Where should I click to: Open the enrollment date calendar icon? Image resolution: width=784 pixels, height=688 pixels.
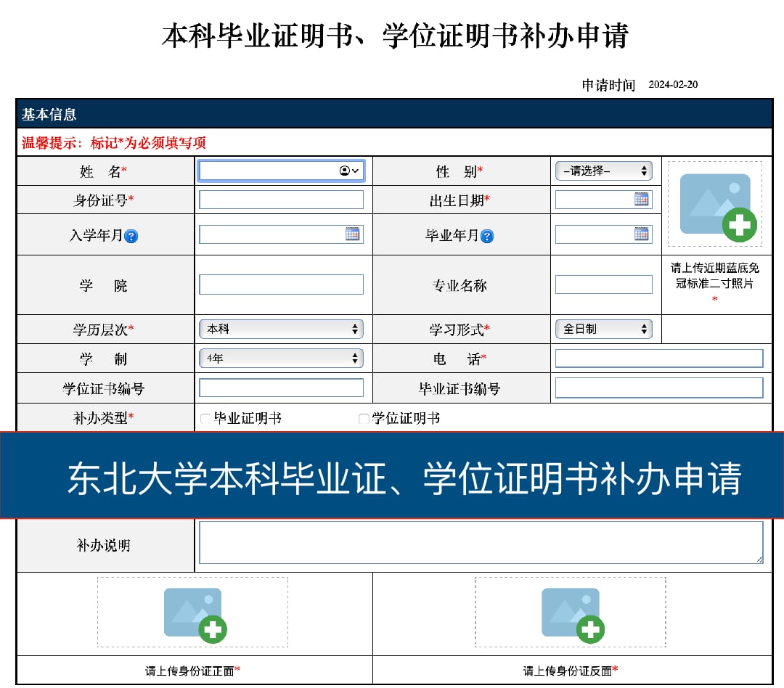coord(352,234)
